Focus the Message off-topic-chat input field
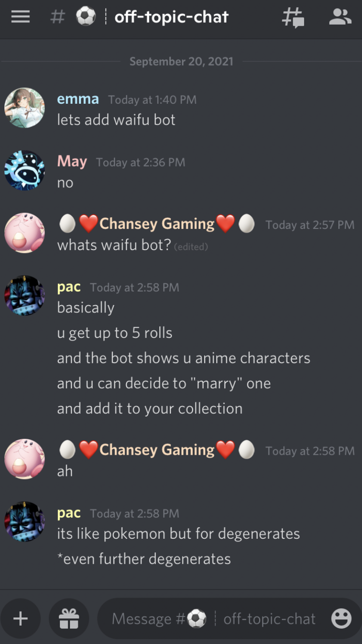This screenshot has height=644, width=362. (x=214, y=618)
